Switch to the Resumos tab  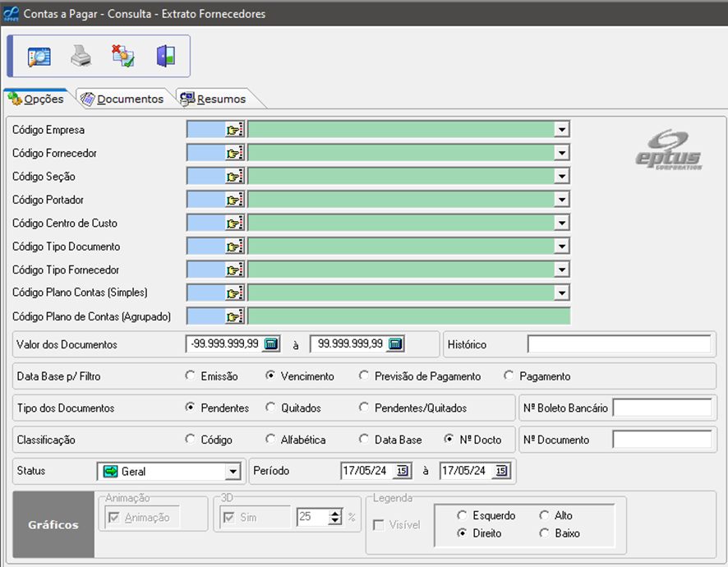(x=214, y=99)
